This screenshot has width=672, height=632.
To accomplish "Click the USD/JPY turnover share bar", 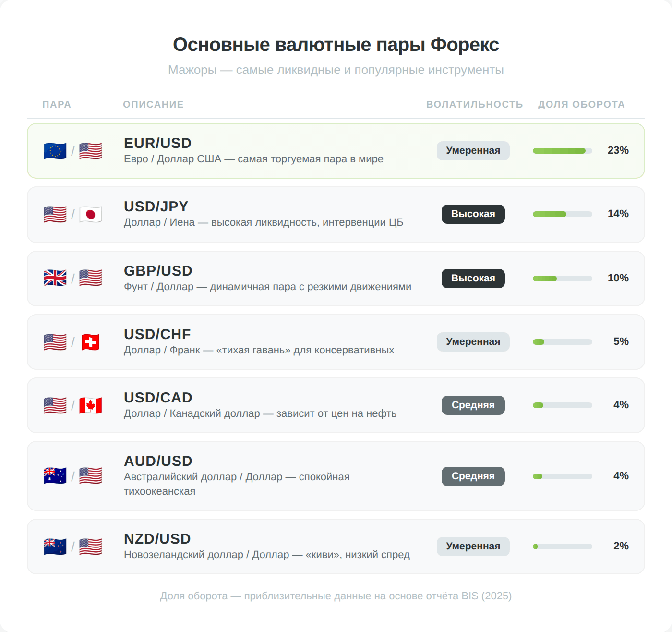I will 562,214.
